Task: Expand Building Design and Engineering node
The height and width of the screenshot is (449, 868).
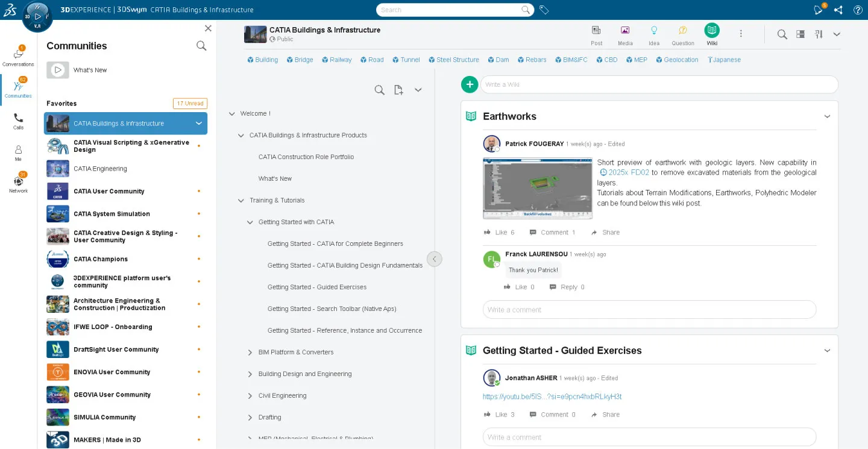Action: coord(250,374)
